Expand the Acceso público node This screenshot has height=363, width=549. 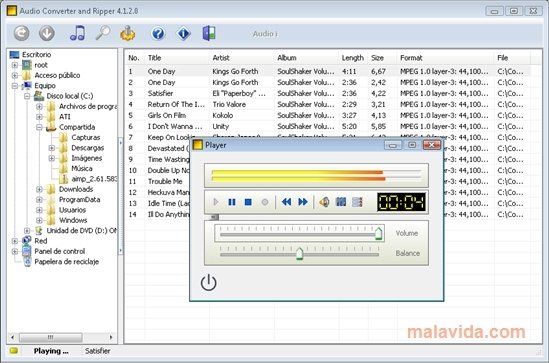click(15, 75)
